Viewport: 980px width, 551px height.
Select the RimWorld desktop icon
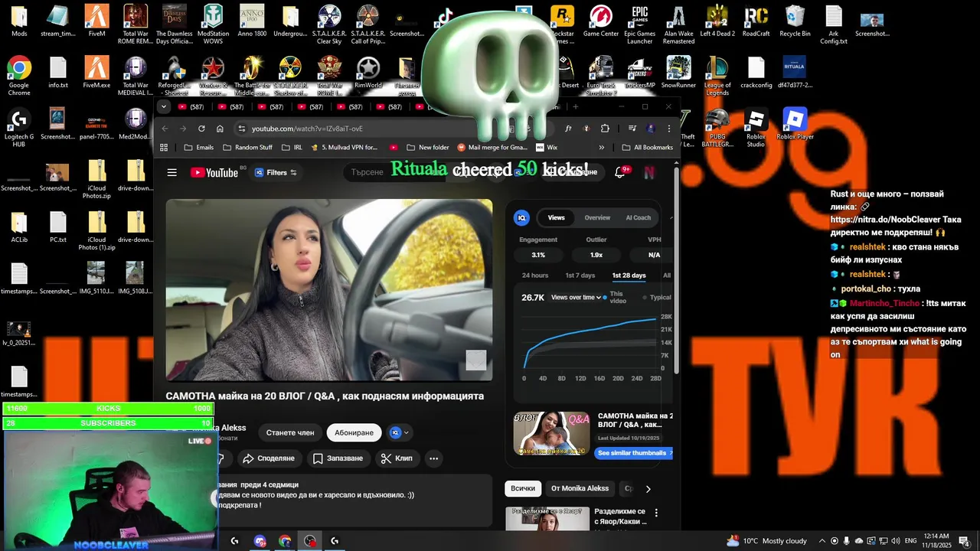tap(368, 72)
